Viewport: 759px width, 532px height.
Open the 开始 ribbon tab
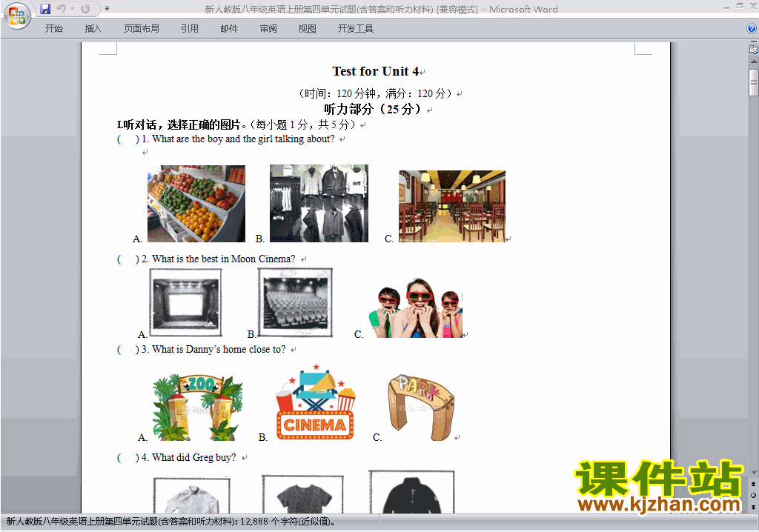[x=53, y=29]
